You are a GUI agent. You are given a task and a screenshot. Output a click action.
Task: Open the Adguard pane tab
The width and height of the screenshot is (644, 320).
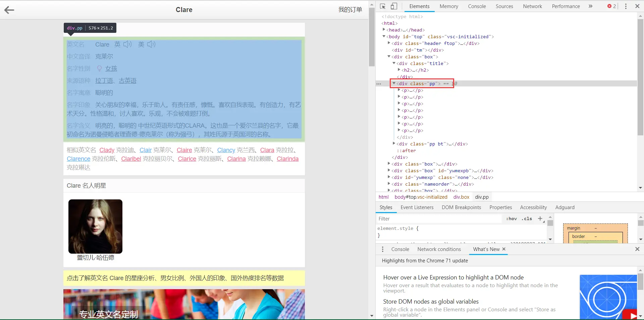565,207
